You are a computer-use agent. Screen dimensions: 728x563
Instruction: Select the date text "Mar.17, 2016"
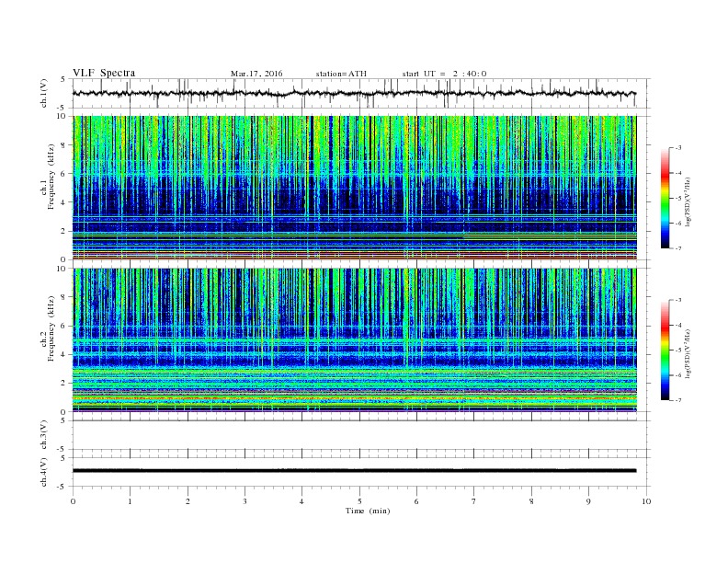256,74
